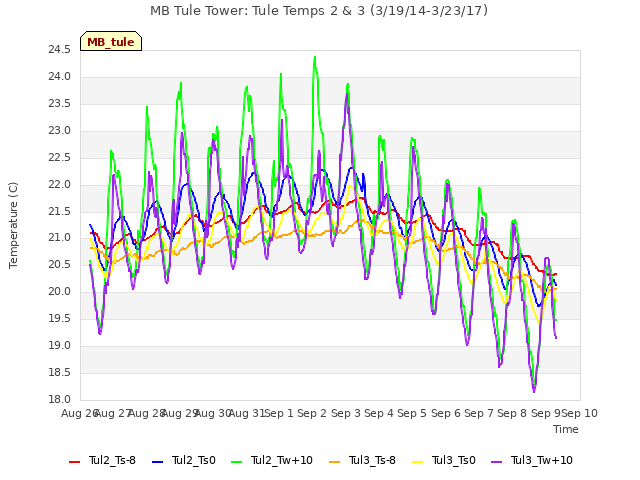The height and width of the screenshot is (480, 640).
Task: Click the Sep 1 x-axis date label
Action: tap(279, 413)
